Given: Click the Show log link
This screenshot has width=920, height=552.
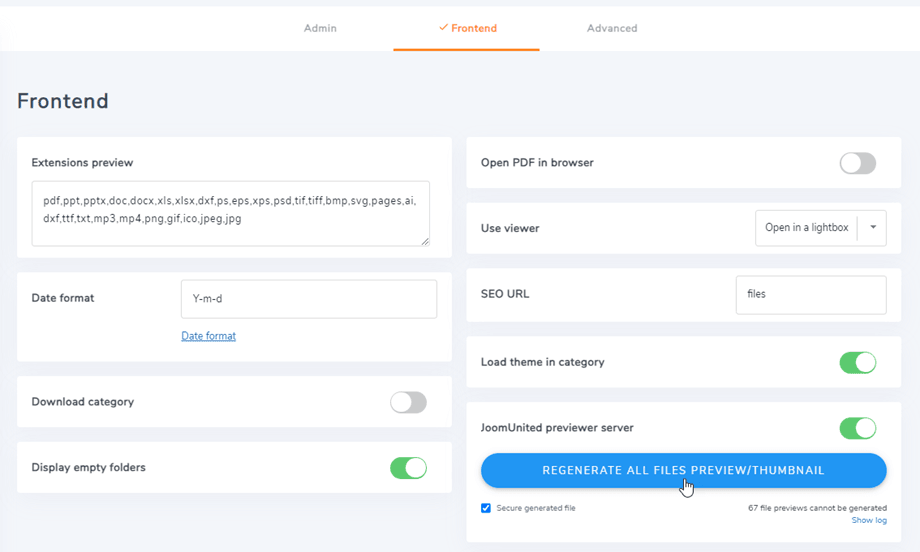Looking at the screenshot, I should point(869,521).
